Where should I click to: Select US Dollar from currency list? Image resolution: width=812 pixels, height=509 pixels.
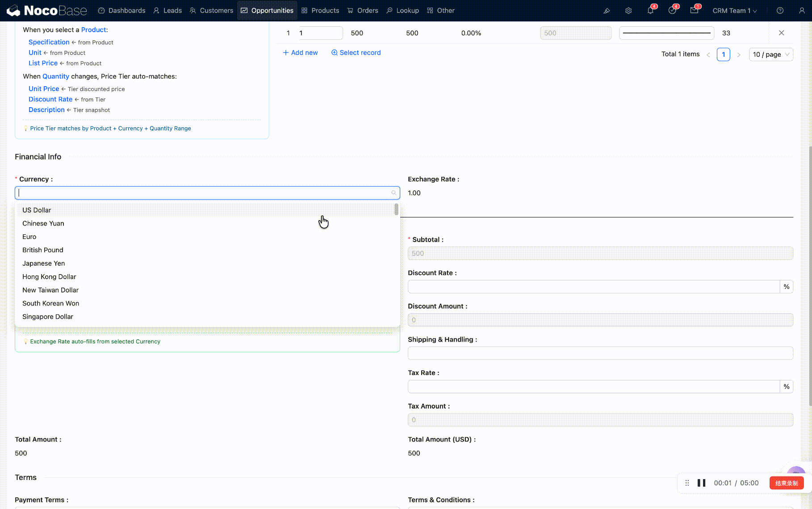tap(37, 210)
